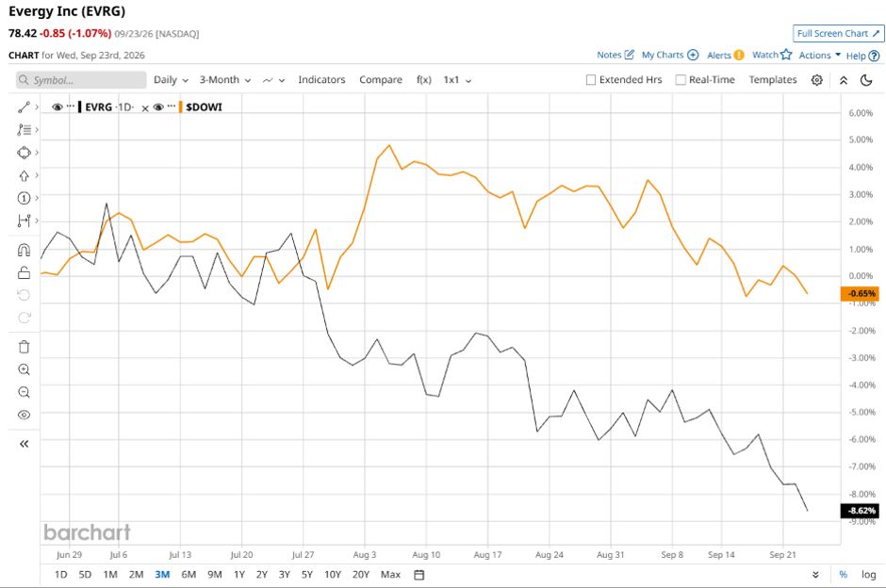886x588 pixels.
Task: Select the 6M range tab
Action: 189,575
